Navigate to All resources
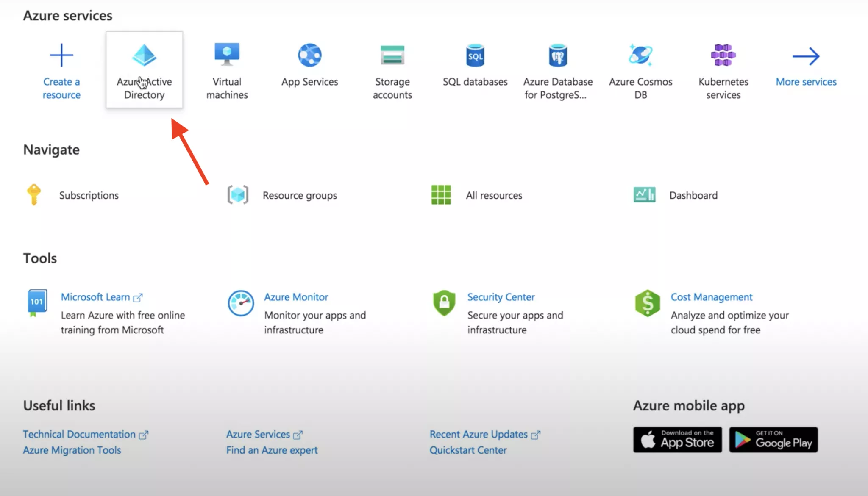 tap(494, 195)
